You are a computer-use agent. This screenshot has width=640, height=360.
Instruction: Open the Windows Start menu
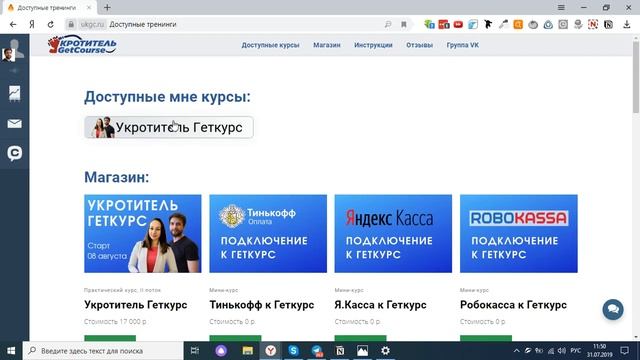(11, 351)
